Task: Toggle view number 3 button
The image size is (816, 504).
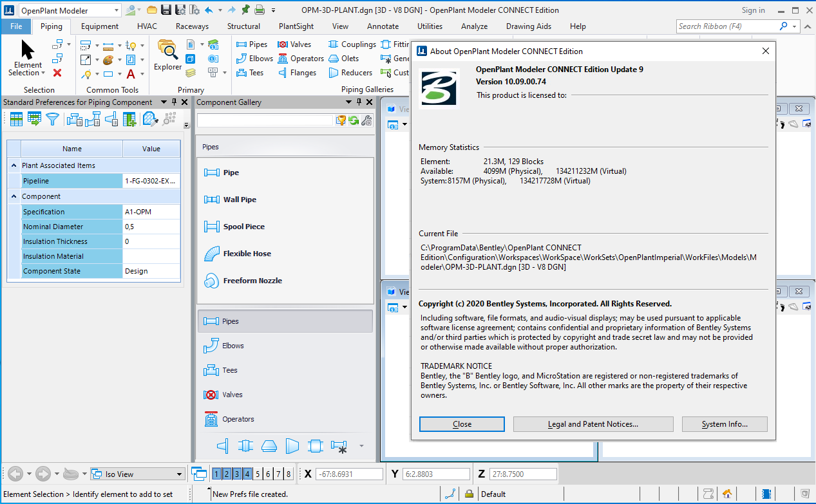Action: [237, 474]
